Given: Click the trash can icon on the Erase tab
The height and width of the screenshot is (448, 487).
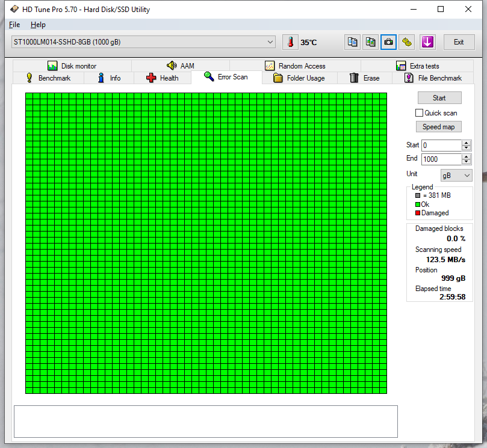Looking at the screenshot, I should point(353,78).
